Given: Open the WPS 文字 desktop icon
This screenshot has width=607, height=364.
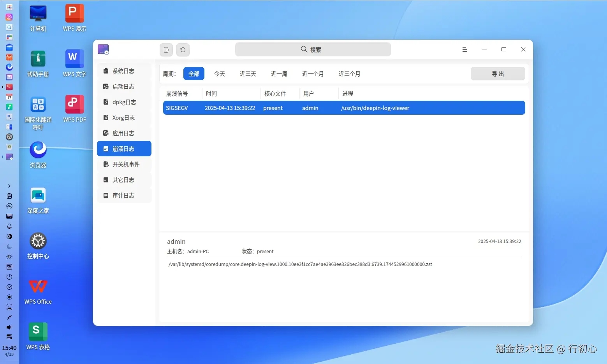Looking at the screenshot, I should (75, 64).
